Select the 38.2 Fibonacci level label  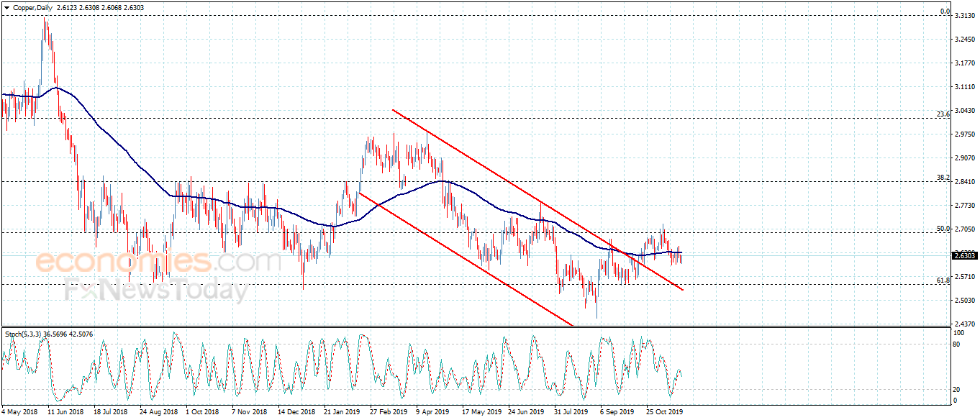[x=943, y=178]
